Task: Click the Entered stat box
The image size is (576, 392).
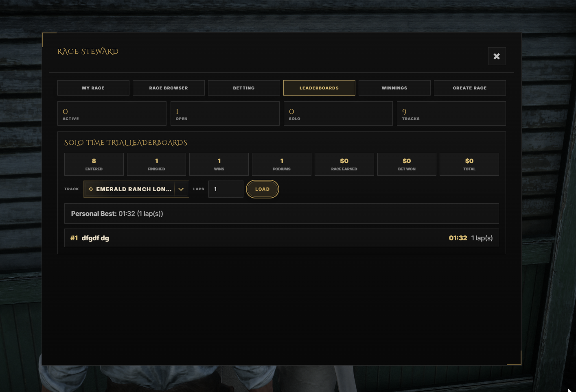Action: pyautogui.click(x=94, y=164)
